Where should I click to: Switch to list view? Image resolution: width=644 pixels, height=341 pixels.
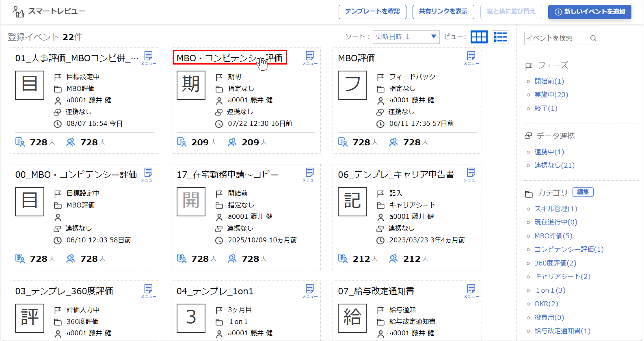coord(500,37)
